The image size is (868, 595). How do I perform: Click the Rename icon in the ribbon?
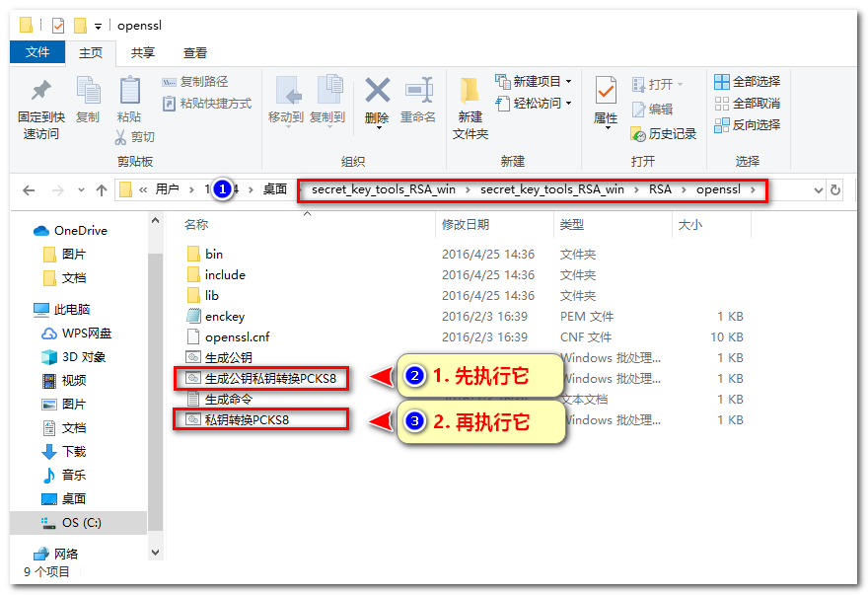[418, 92]
